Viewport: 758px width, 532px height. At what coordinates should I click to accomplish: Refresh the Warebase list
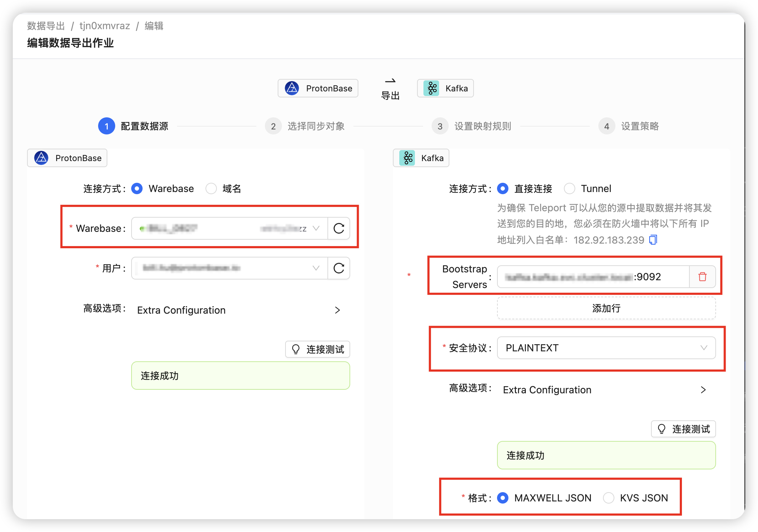point(339,228)
